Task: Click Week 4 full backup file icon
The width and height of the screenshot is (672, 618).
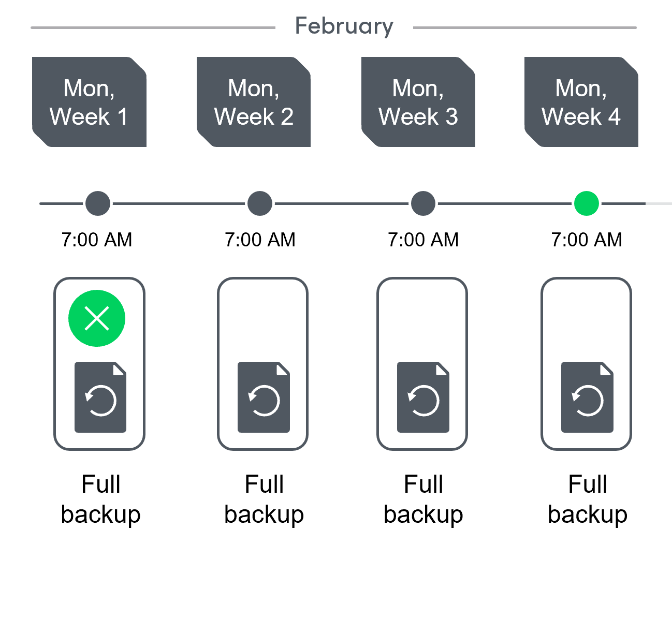Action: pyautogui.click(x=587, y=397)
